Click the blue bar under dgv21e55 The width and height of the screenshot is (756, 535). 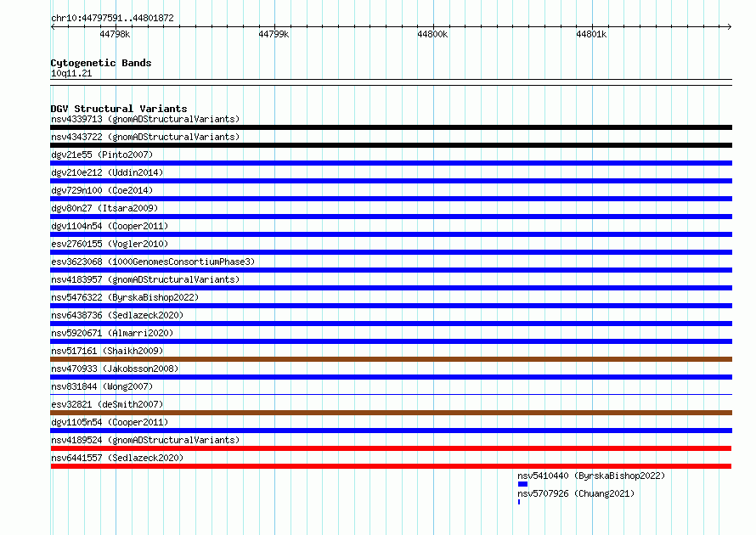[x=391, y=163]
